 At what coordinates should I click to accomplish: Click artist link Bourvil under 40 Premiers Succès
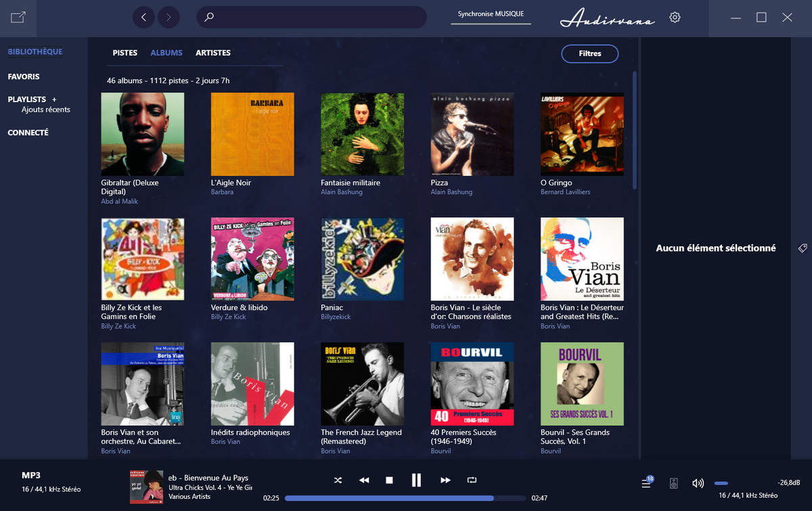(441, 451)
